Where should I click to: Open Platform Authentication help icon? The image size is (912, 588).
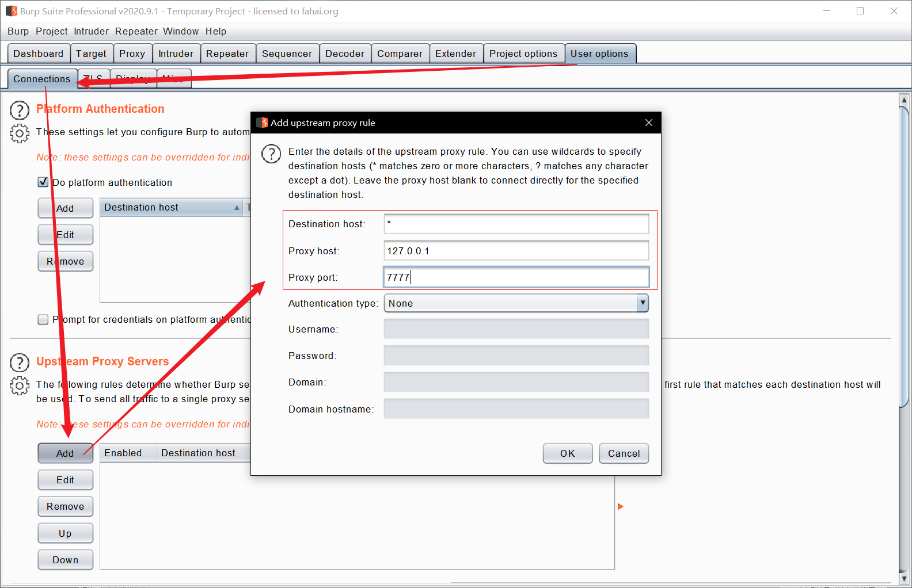pos(20,110)
